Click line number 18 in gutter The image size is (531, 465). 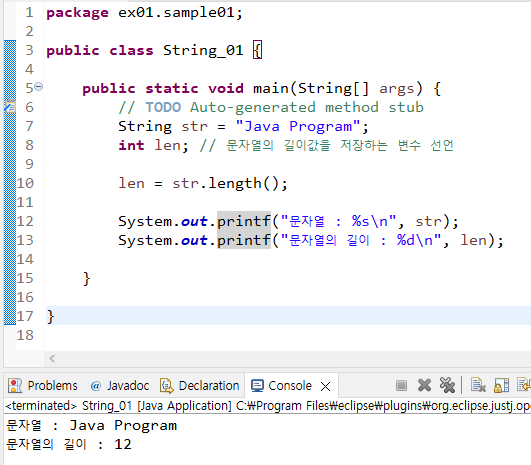(x=25, y=335)
